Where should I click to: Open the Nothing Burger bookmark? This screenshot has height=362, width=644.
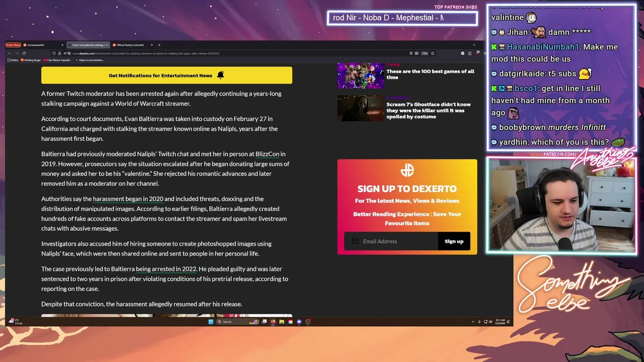(31, 60)
